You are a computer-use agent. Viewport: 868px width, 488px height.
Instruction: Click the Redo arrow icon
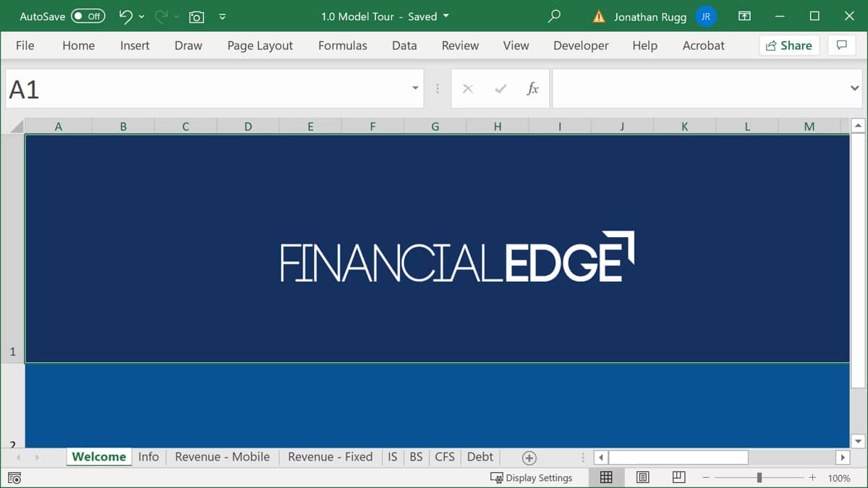pyautogui.click(x=161, y=16)
